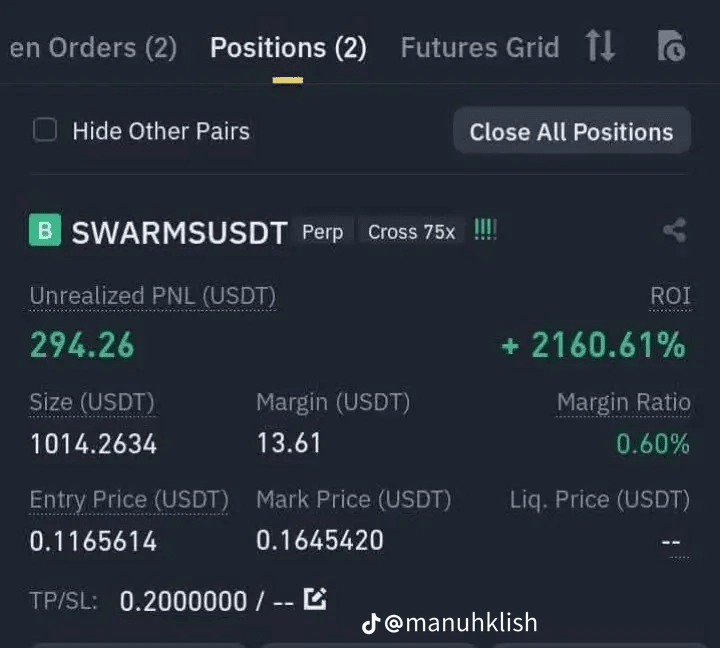Image resolution: width=720 pixels, height=648 pixels.
Task: Share the SWARMSUSDT position
Action: pos(675,231)
